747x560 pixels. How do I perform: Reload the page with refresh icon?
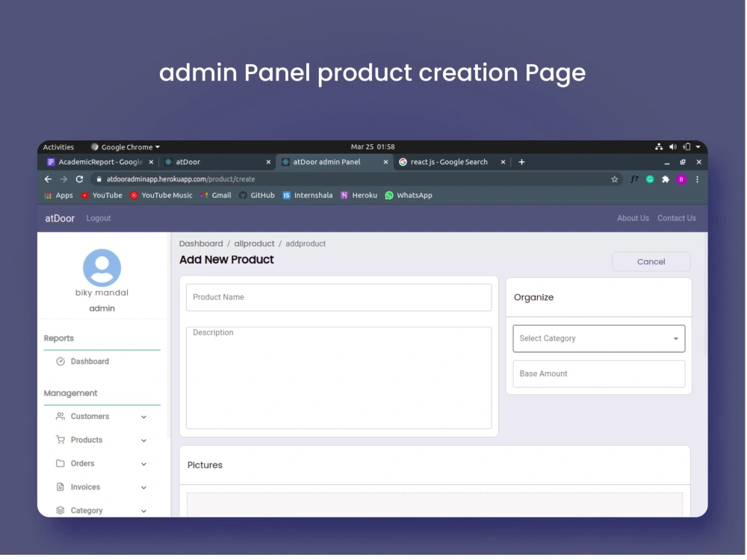click(80, 179)
